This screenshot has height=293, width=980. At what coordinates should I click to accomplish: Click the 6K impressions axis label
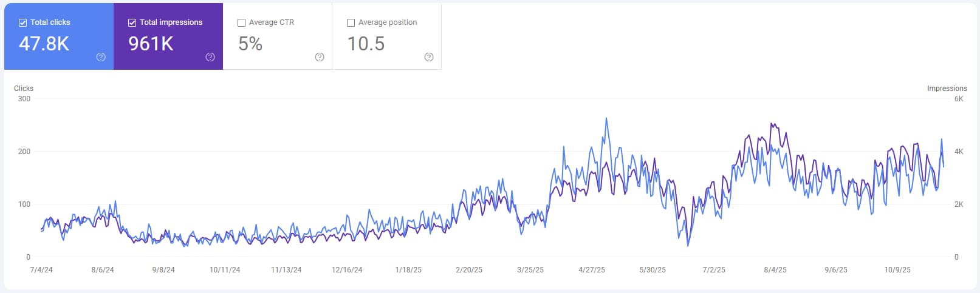coord(959,99)
